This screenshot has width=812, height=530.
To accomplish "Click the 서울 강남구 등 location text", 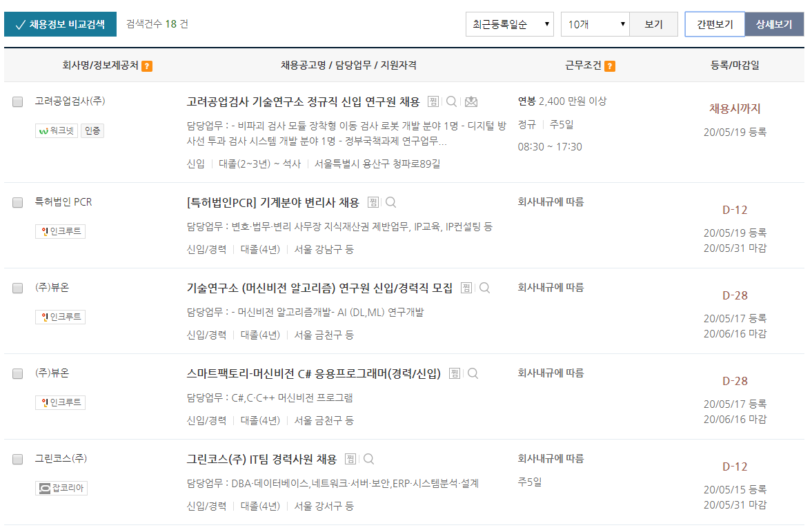I will pos(324,249).
